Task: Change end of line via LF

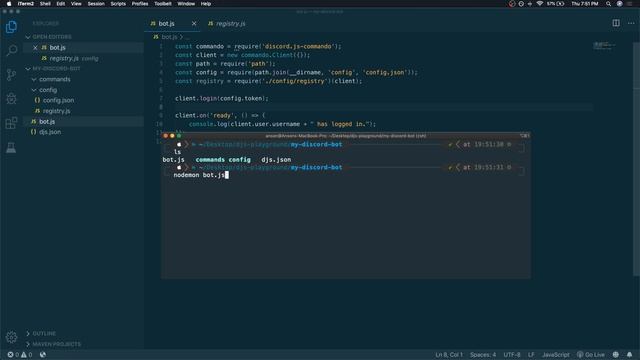Action: point(531,355)
